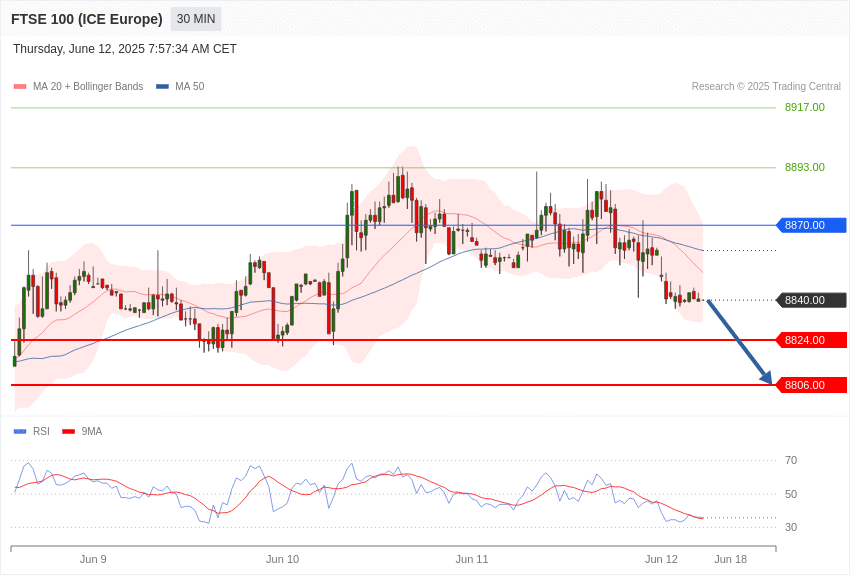Screen dimensions: 850x576
Task: Click the MA 20 + Bollinger Bands legend label
Action: click(x=88, y=86)
